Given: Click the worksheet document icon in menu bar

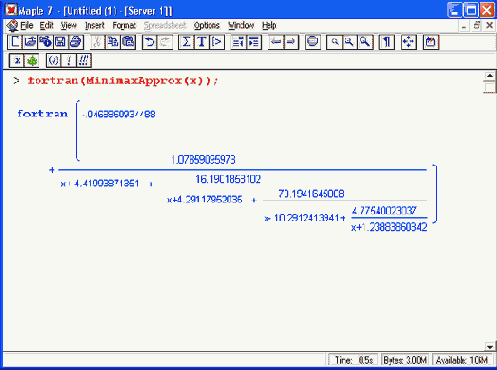Looking at the screenshot, I should pyautogui.click(x=12, y=25).
